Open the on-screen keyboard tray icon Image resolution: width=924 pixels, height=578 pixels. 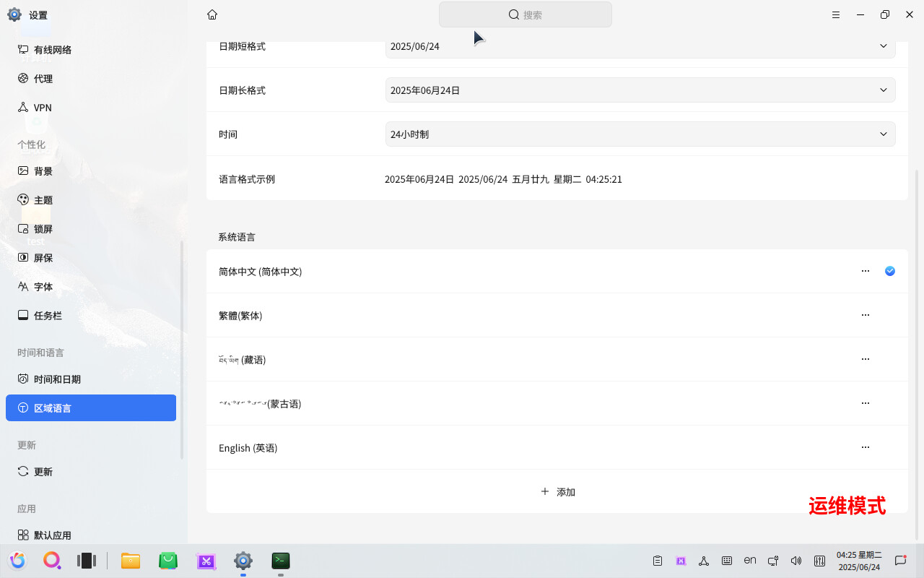click(x=727, y=561)
